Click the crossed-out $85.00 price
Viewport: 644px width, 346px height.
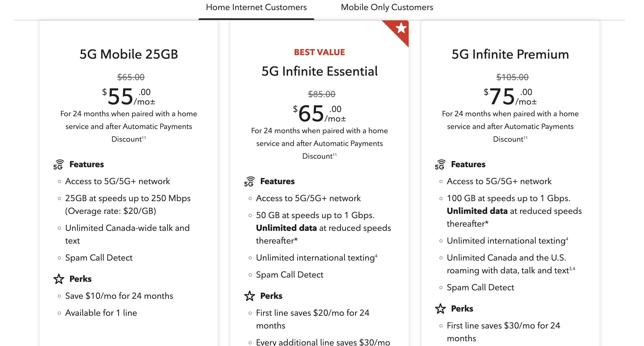(x=321, y=94)
